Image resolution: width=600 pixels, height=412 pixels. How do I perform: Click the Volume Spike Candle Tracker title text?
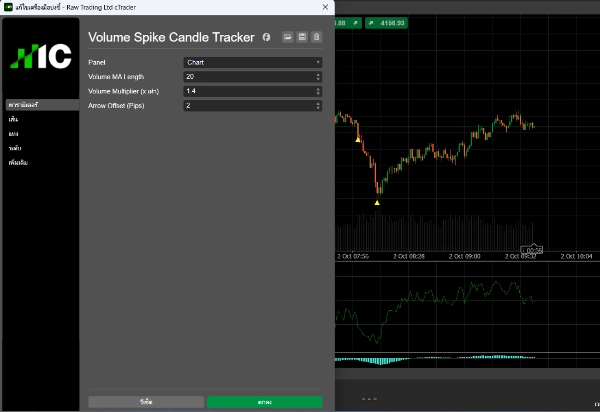pos(171,37)
